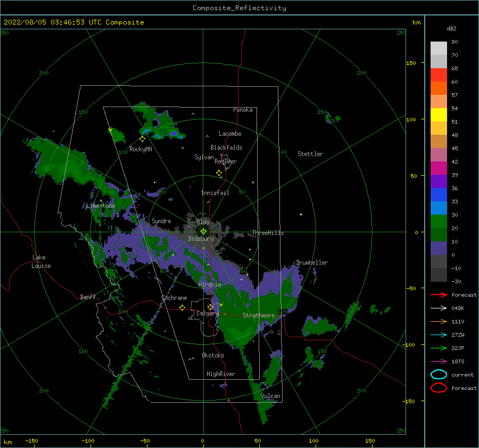The image size is (479, 448).
Task: Click the Lacombe town label
Action: point(230,134)
